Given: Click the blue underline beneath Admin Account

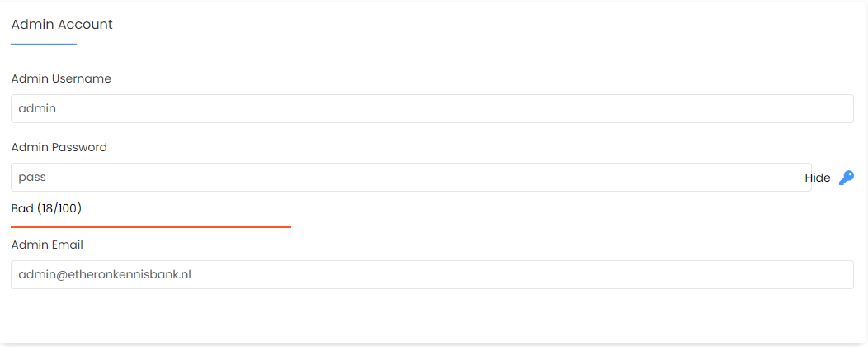Looking at the screenshot, I should pyautogui.click(x=44, y=44).
